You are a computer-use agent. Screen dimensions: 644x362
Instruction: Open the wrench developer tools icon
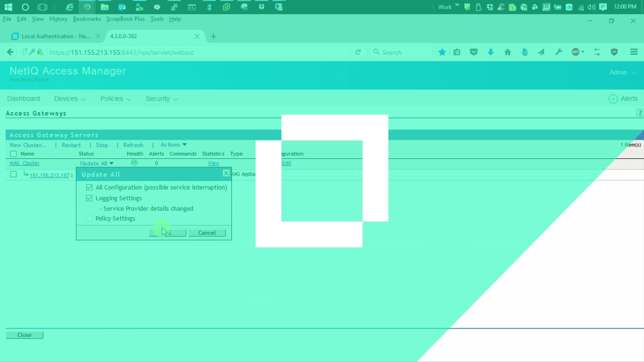558,52
